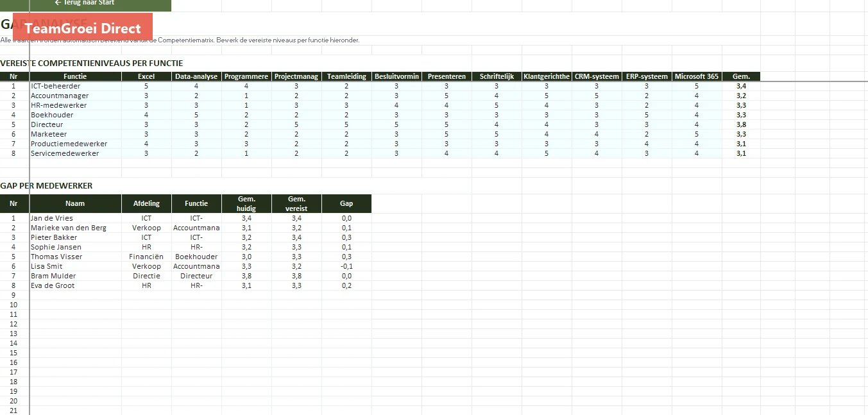Click the Gem. header in competence table
868x415 pixels.
click(741, 76)
